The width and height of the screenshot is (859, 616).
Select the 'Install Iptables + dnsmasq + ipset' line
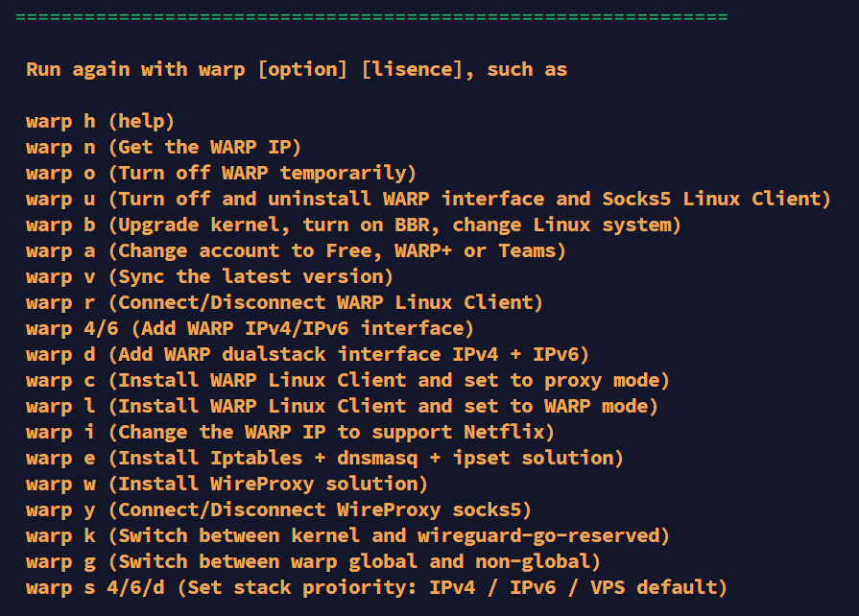[324, 458]
